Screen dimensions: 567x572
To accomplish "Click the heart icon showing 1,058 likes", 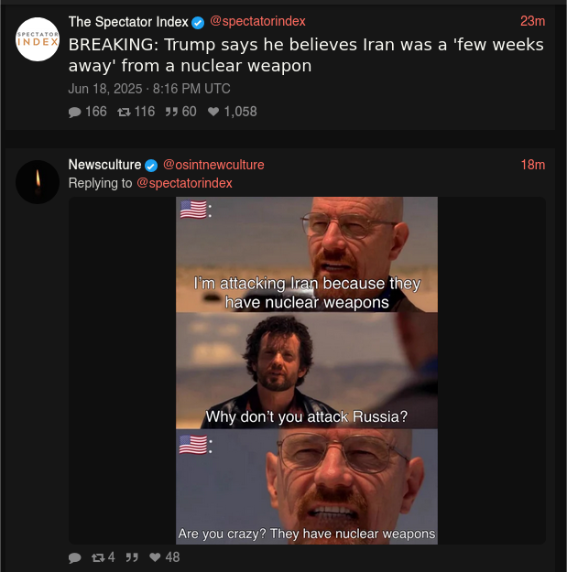I will coord(213,112).
